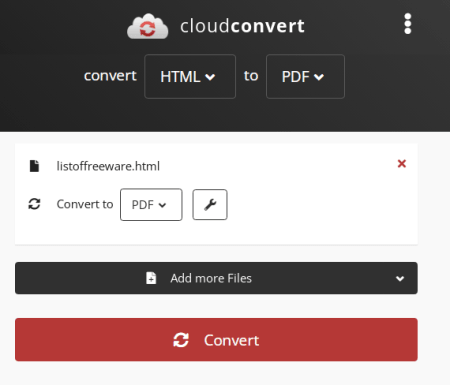Click the cloudconvert title text
The height and width of the screenshot is (385, 450).
(x=242, y=26)
